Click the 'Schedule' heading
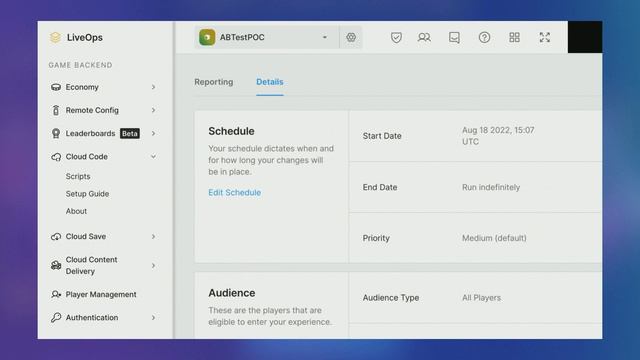640x360 pixels. pos(231,131)
